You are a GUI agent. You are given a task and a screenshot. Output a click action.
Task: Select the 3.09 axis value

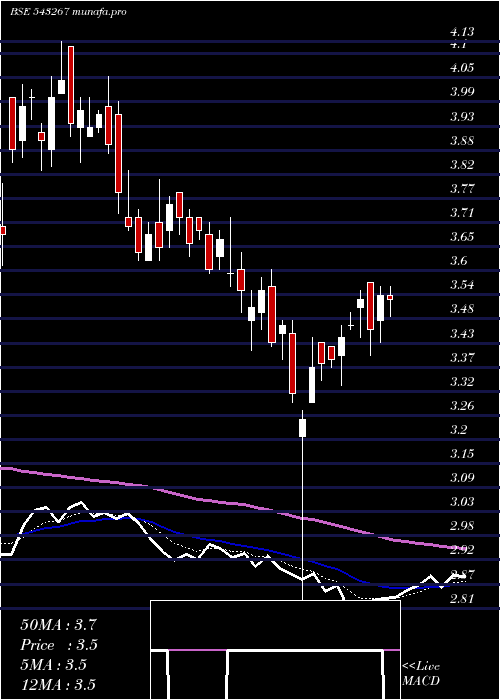(462, 478)
